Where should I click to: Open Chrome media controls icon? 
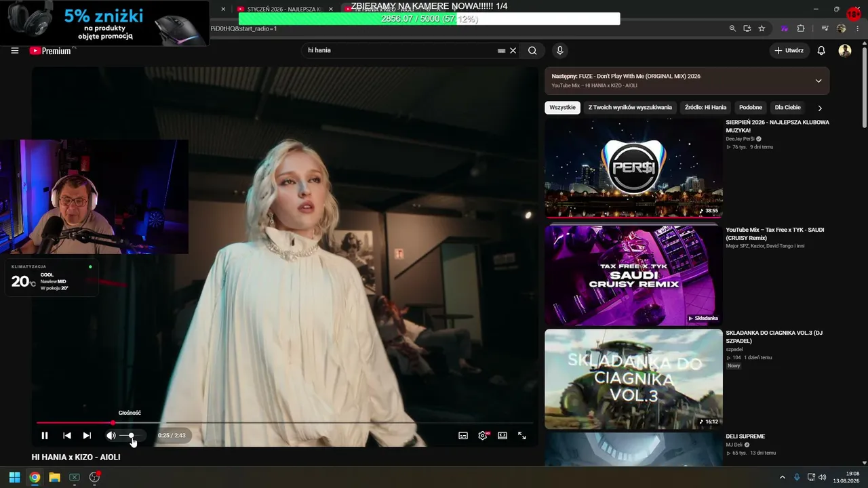[x=825, y=28]
